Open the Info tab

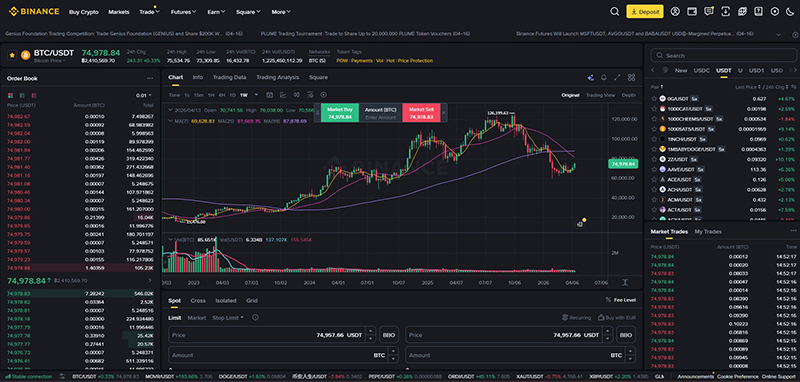click(x=197, y=78)
